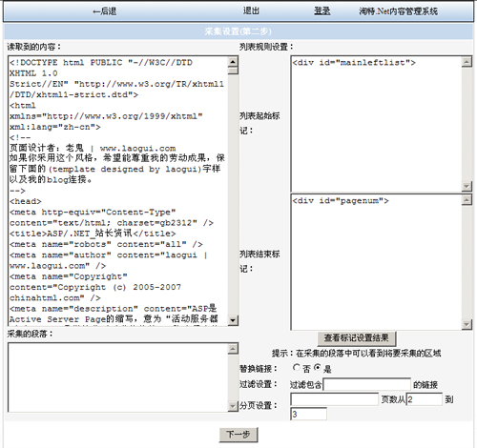
Task: Go back using the ←后退 link
Action: tap(104, 11)
